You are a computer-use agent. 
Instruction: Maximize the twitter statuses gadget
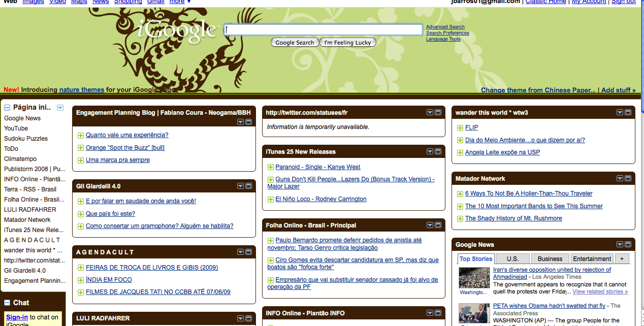(x=438, y=112)
